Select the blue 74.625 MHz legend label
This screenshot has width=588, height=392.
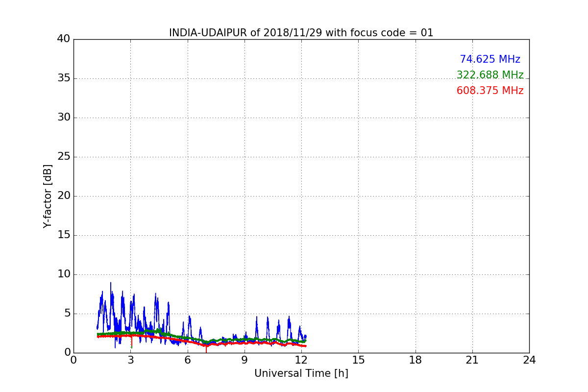(x=490, y=59)
